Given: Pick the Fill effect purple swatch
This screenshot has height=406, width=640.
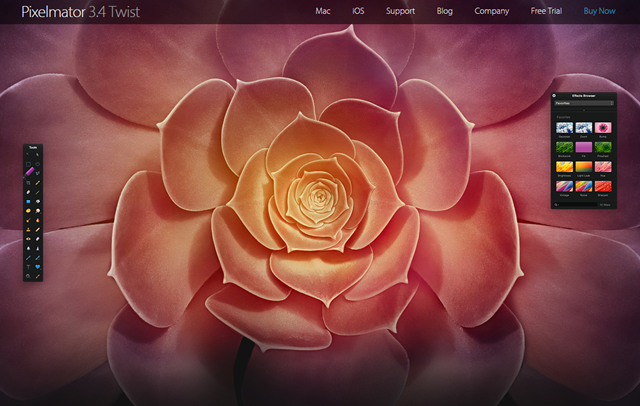Looking at the screenshot, I should pyautogui.click(x=583, y=147).
